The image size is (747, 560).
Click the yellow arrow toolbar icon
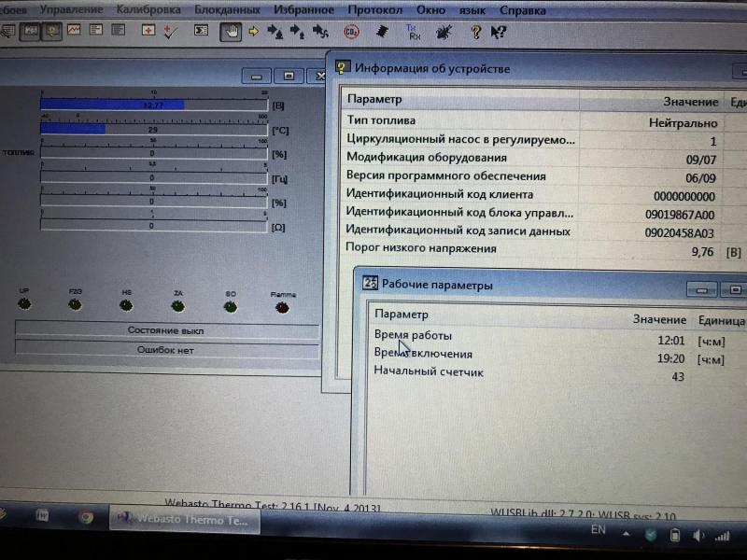click(x=252, y=31)
